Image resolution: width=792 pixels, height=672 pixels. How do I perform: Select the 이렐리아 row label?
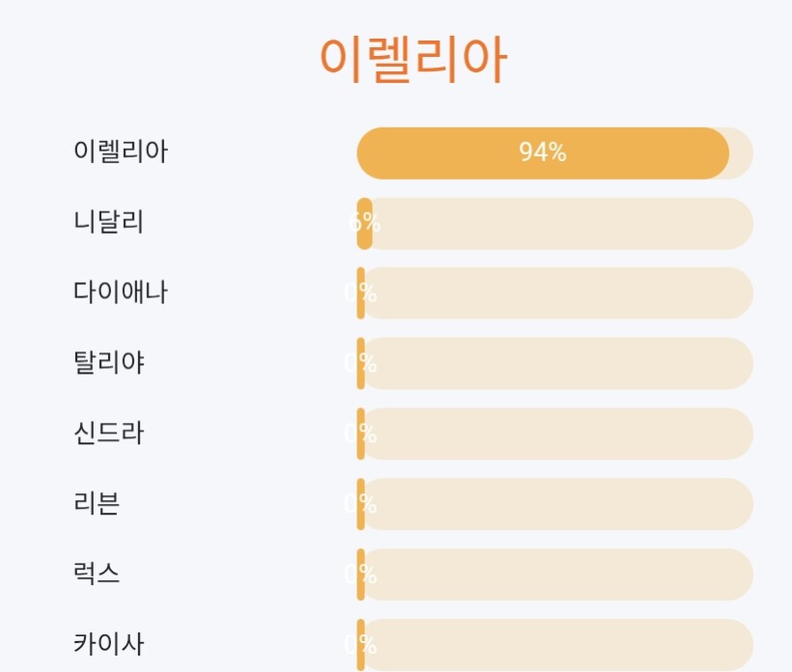click(x=121, y=152)
